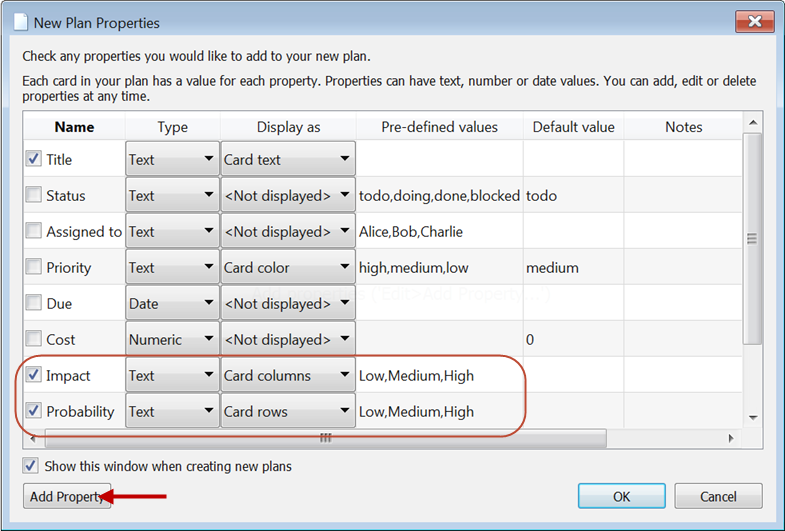This screenshot has width=785, height=531.
Task: Enable the Status property checkbox
Action: point(34,195)
